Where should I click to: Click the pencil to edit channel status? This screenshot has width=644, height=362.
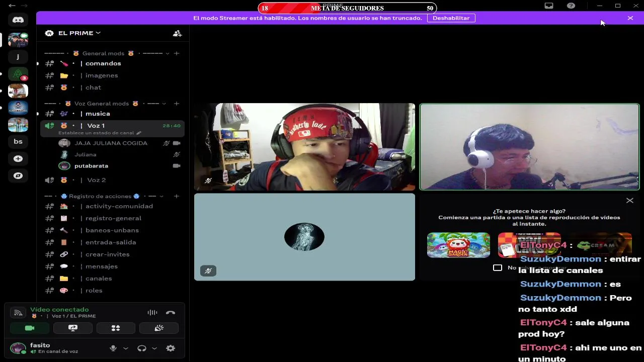[139, 133]
